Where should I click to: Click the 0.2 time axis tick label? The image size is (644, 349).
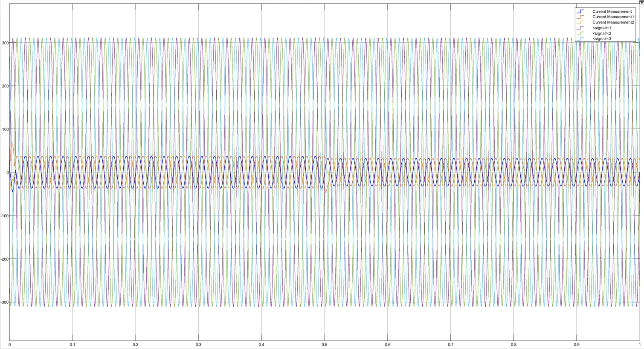click(136, 345)
